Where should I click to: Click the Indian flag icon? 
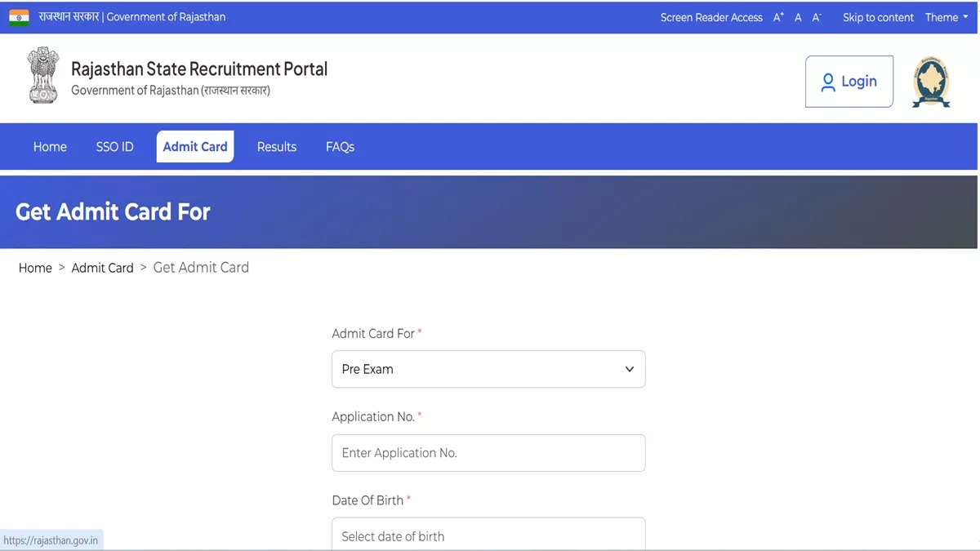coord(19,17)
